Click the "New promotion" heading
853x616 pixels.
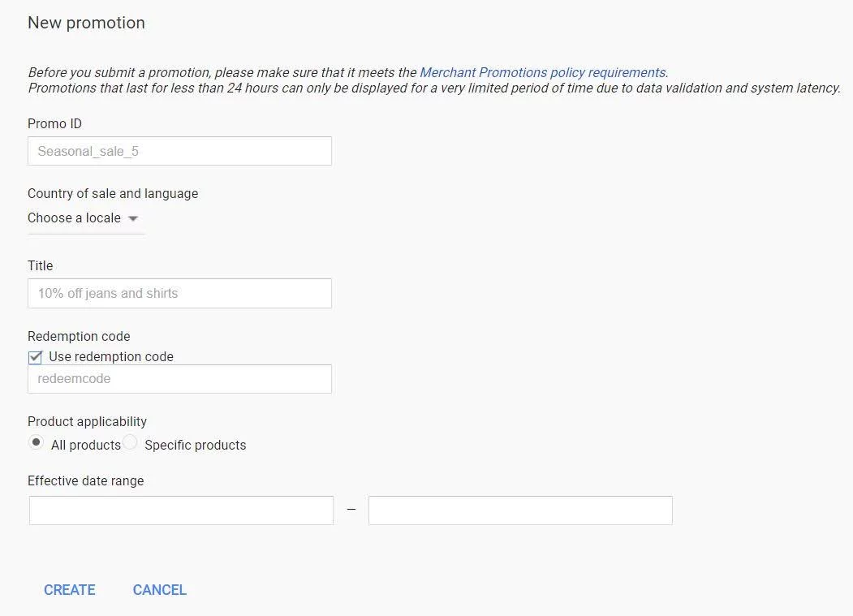pos(86,23)
